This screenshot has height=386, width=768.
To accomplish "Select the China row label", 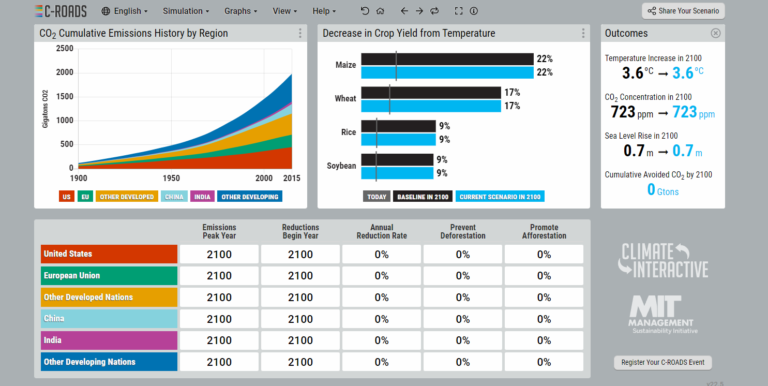I will click(109, 319).
